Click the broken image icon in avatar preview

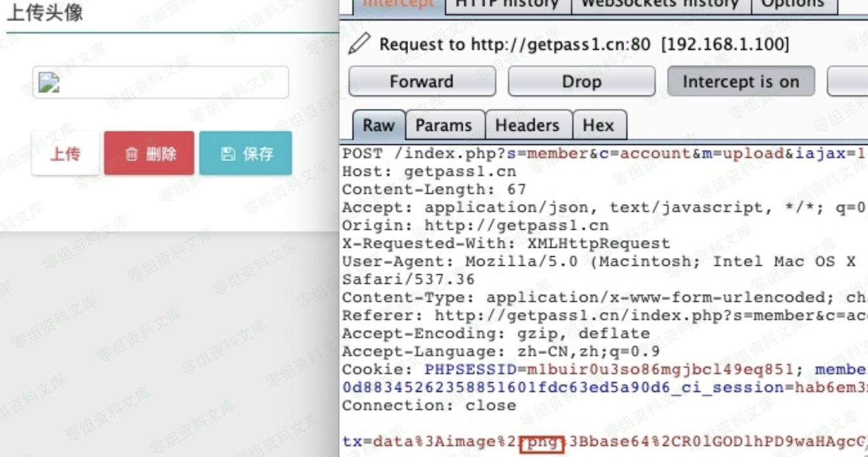click(49, 82)
